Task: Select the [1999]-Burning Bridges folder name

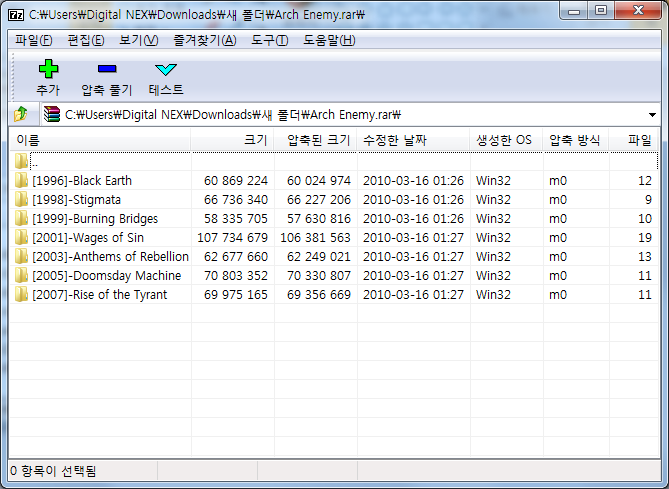Action: point(95,218)
